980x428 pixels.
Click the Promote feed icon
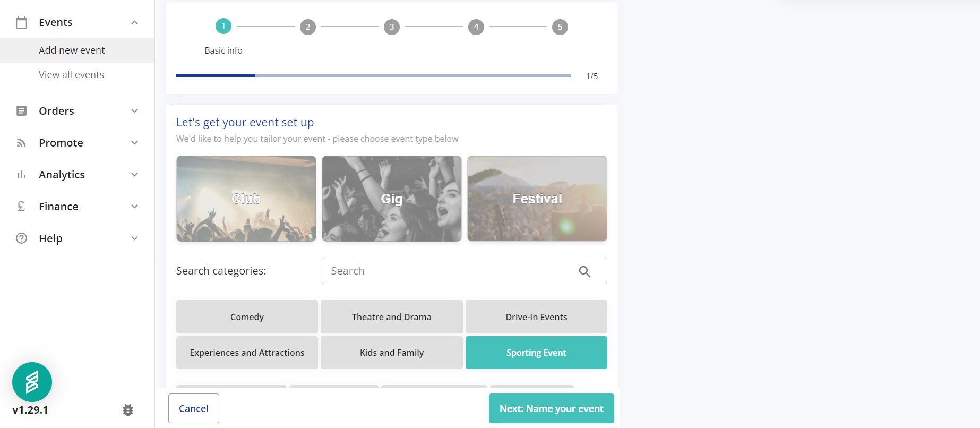(21, 143)
